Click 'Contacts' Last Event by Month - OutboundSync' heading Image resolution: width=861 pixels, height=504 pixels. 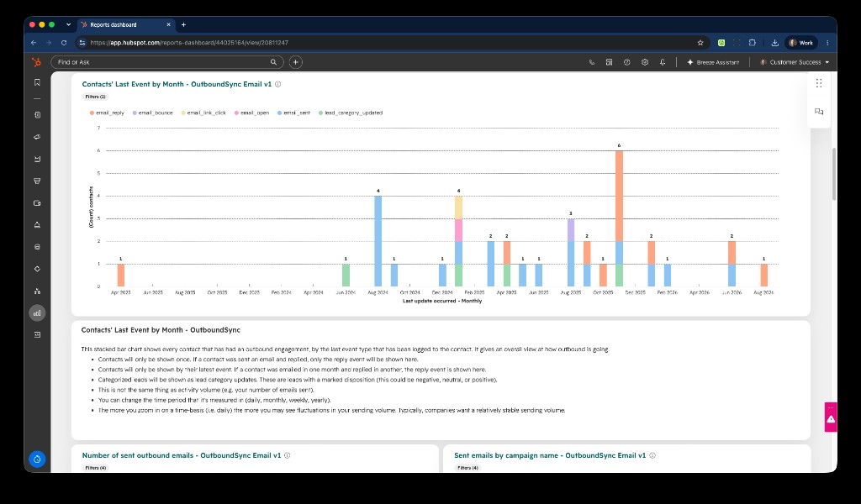point(161,330)
